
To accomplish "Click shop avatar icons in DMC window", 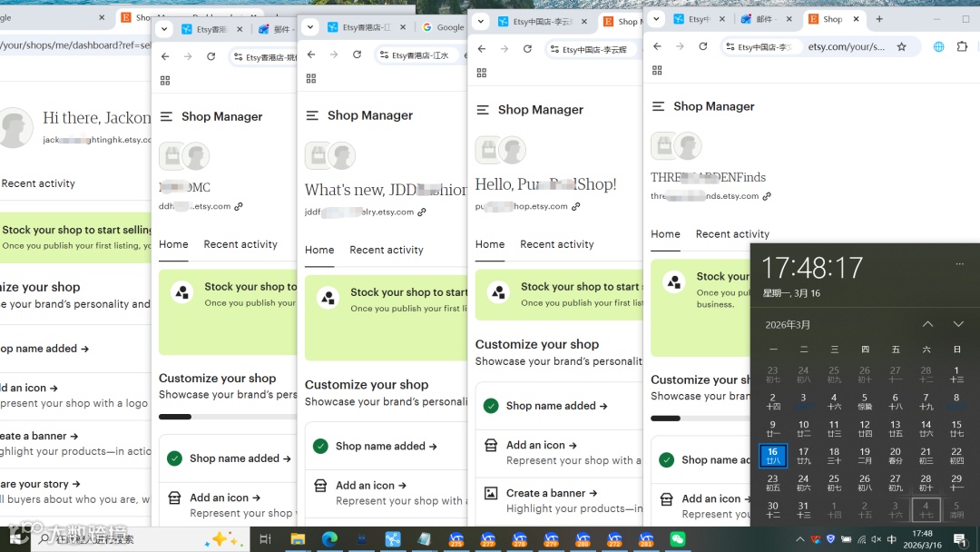I will coord(184,156).
